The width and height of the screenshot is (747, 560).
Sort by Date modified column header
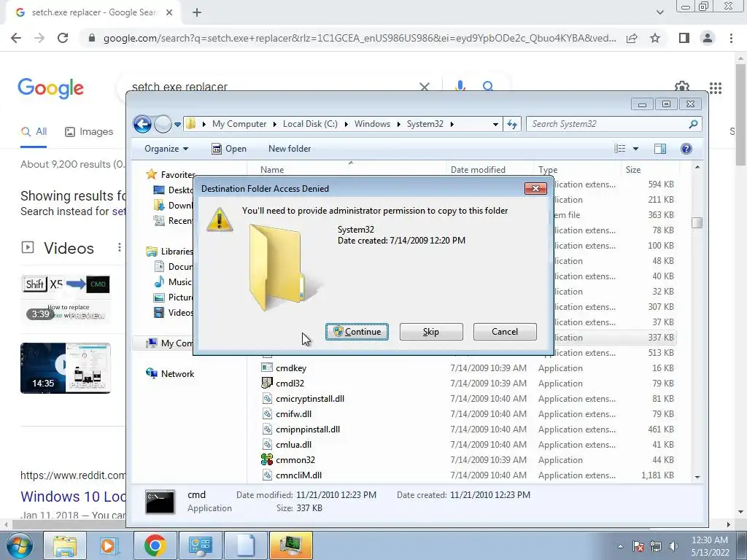(478, 169)
